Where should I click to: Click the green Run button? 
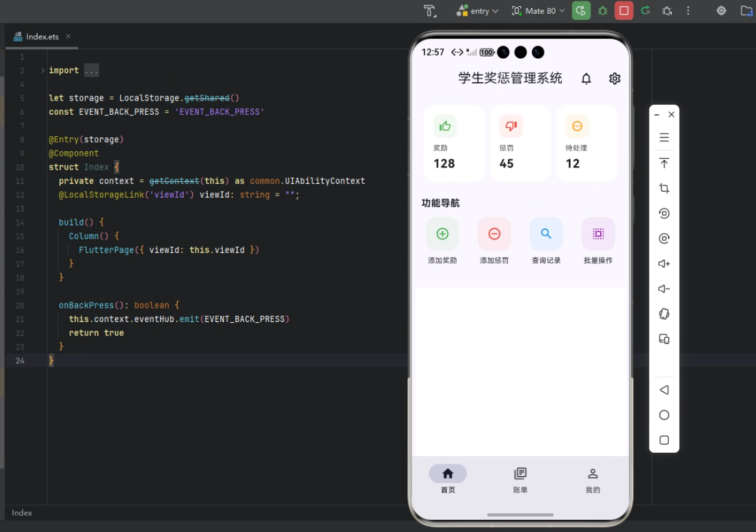point(581,11)
